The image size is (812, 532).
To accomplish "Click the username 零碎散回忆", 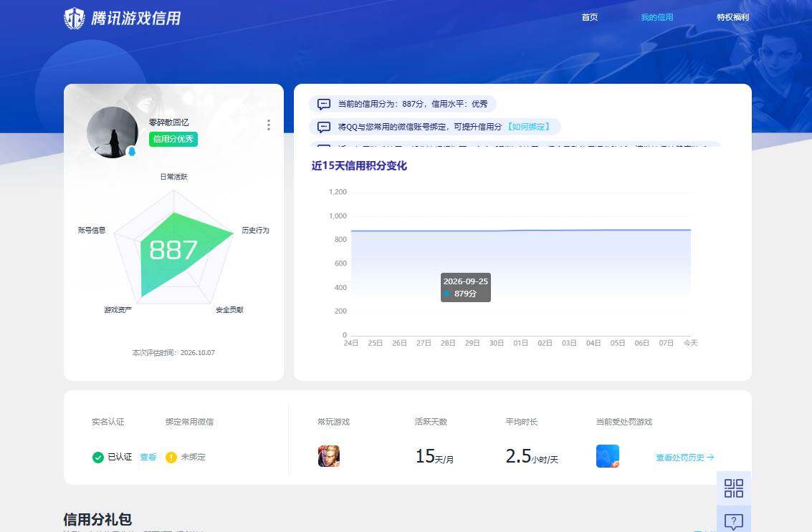I will (169, 122).
